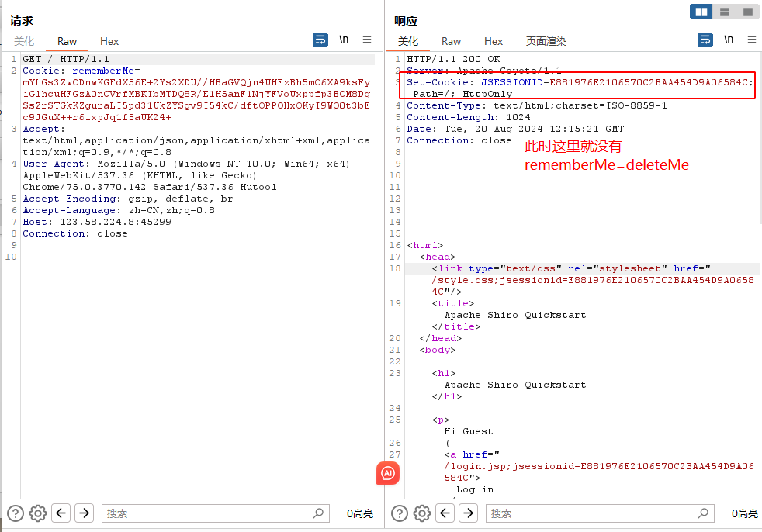Open the request panel hamburger menu

pyautogui.click(x=367, y=40)
